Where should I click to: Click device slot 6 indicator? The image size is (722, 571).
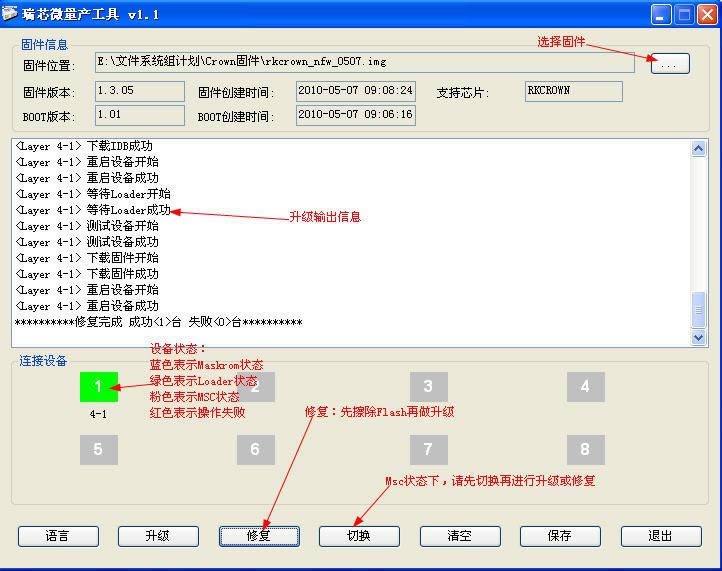tap(255, 449)
